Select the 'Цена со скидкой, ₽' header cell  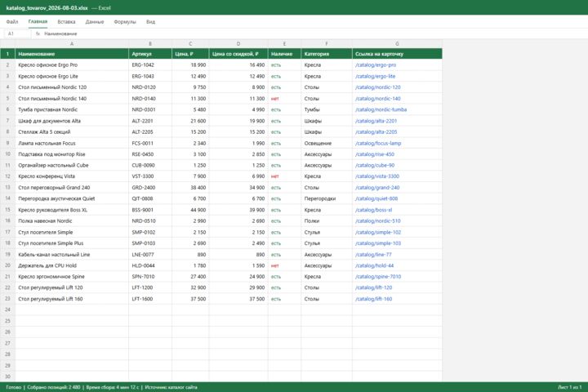pos(238,54)
